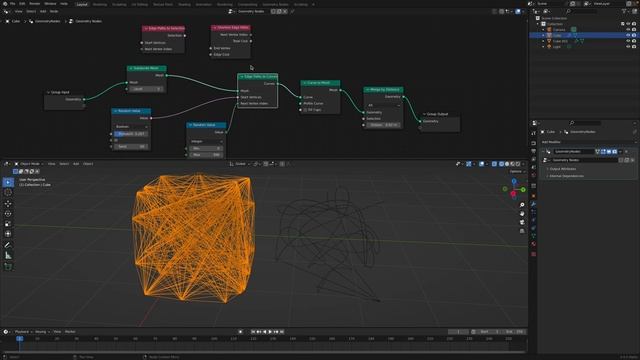Toggle Collection visibility eye in outliner
Image resolution: width=640 pixels, height=360 pixels.
coord(628,24)
